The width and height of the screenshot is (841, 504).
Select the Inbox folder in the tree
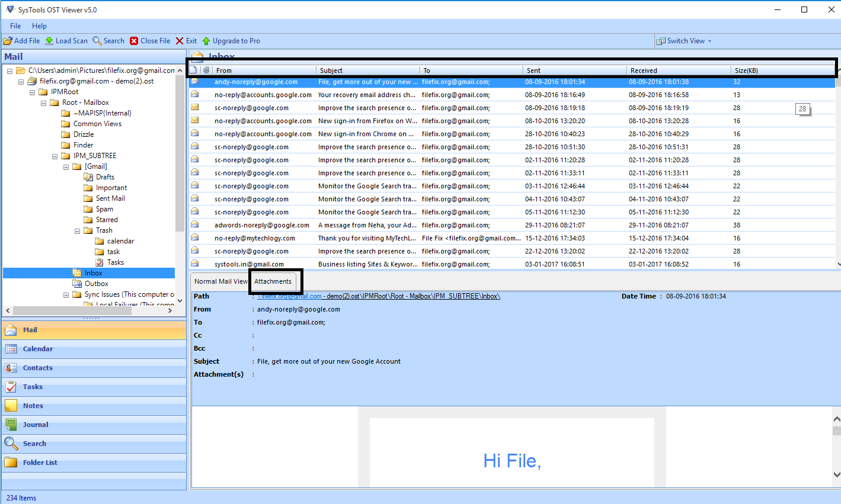point(93,273)
